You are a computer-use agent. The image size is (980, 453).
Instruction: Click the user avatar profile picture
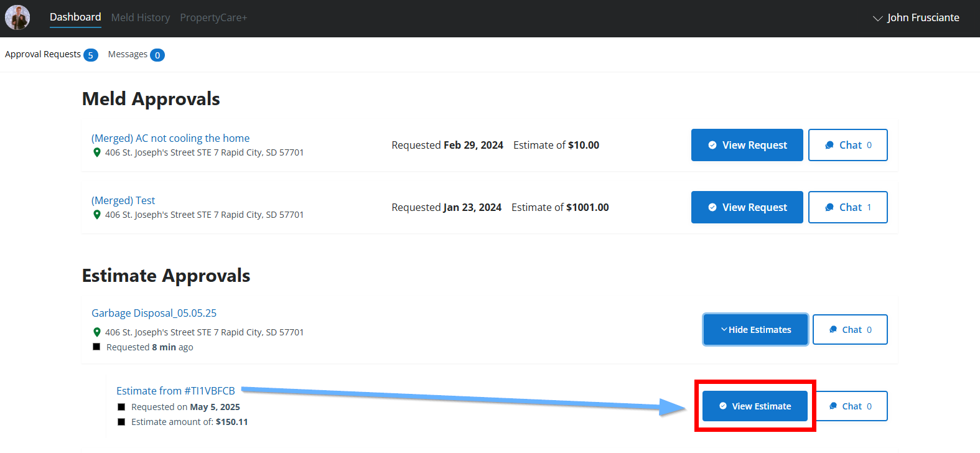[x=17, y=17]
